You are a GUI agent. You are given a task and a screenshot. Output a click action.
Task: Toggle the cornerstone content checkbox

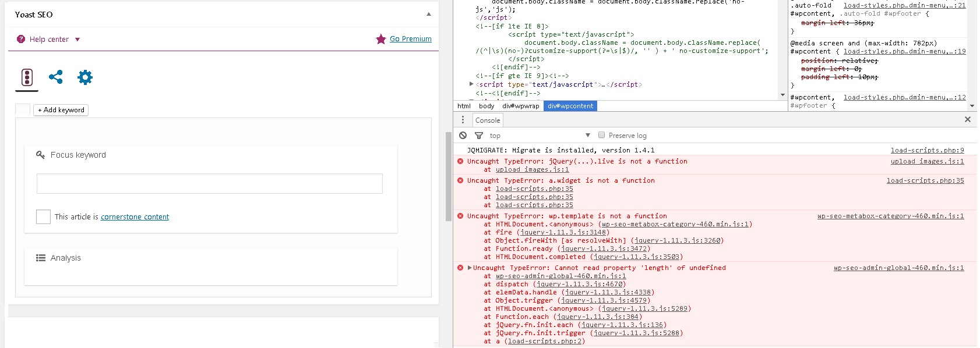click(43, 216)
